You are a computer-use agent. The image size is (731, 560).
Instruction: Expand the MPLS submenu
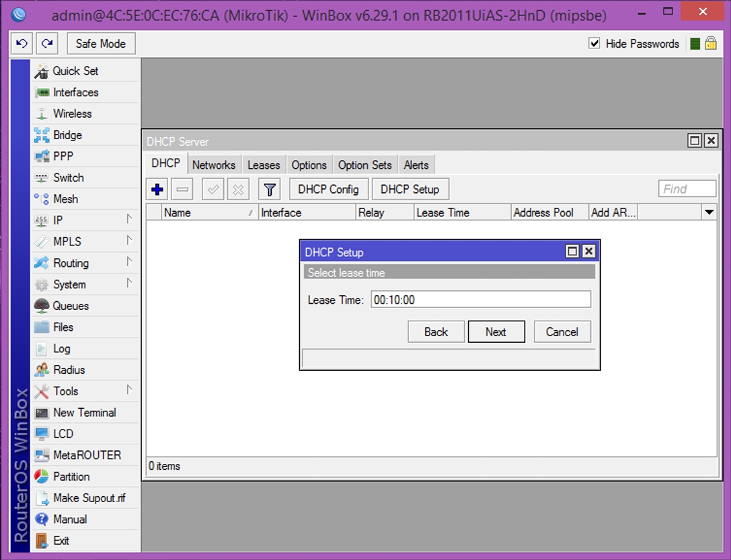click(x=86, y=241)
